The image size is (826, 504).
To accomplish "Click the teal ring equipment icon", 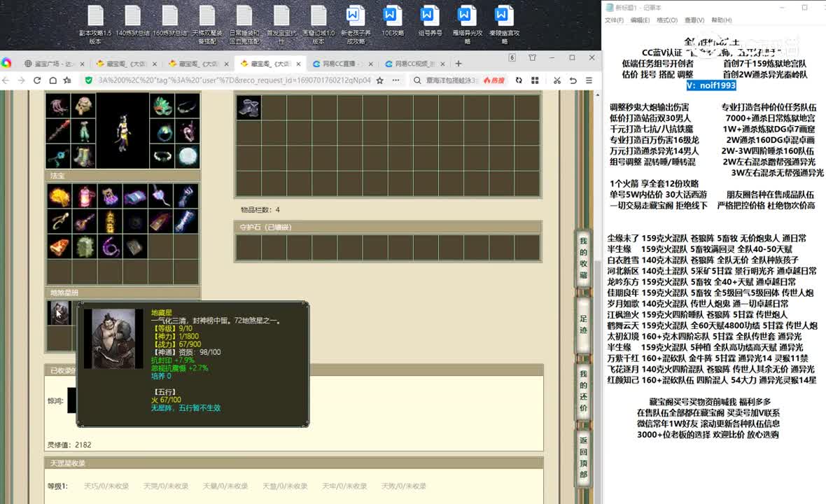I will tap(162, 131).
